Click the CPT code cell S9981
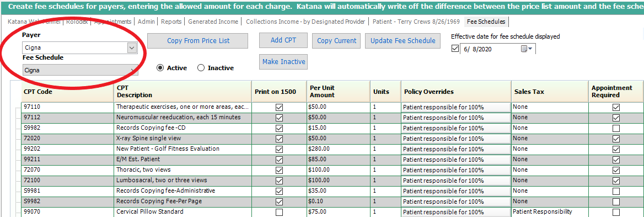Screen dimensions: 644x217 (x=67, y=190)
